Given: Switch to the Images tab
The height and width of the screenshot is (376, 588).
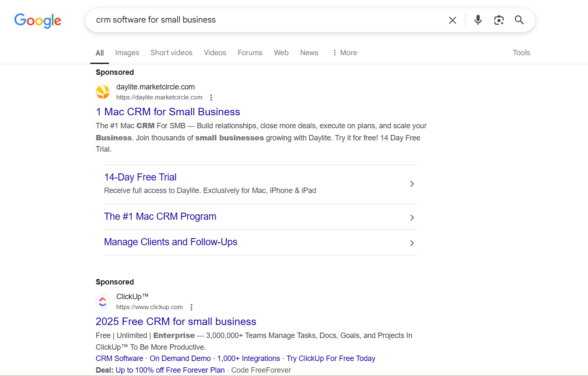Looking at the screenshot, I should click(127, 53).
